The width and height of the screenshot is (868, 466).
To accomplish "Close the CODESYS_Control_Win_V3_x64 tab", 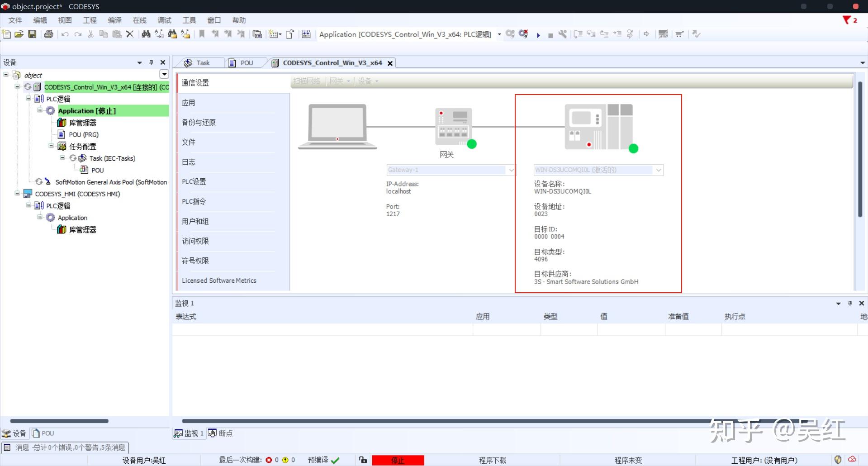I will (390, 63).
